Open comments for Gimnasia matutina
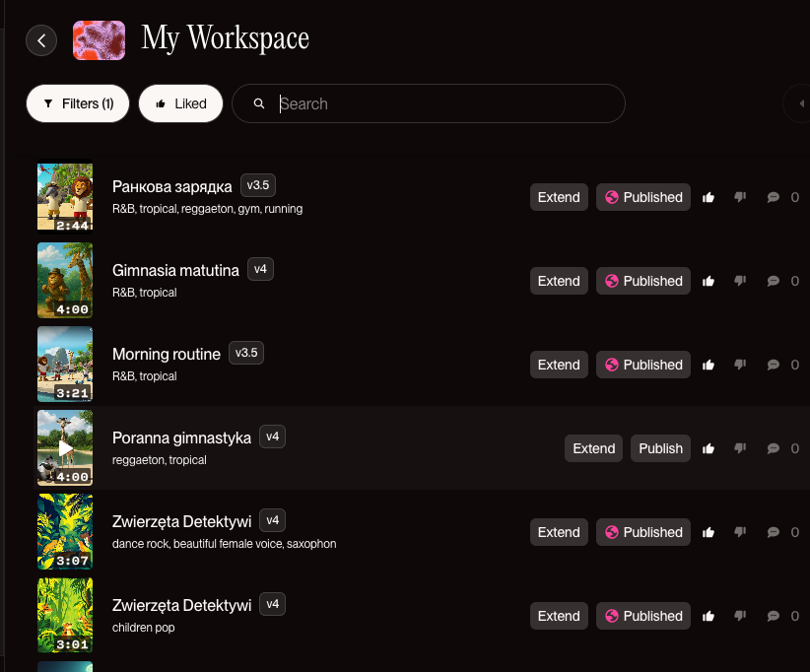Screen dimensions: 810x672 point(774,281)
